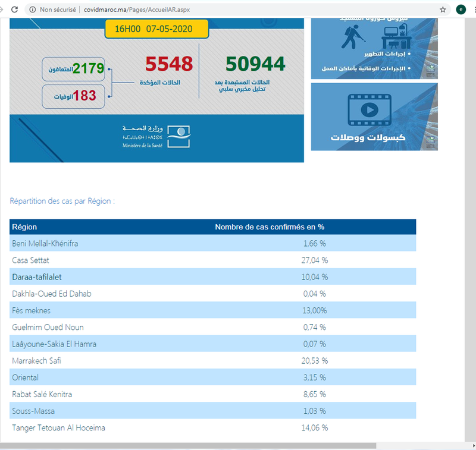476x450 pixels.
Task: Open the video capsules banner
Action: click(374, 117)
